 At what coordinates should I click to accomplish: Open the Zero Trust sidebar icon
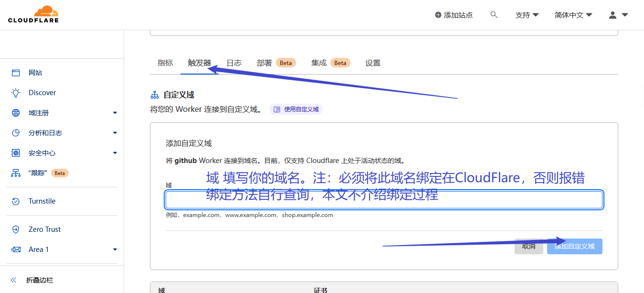coord(16,229)
